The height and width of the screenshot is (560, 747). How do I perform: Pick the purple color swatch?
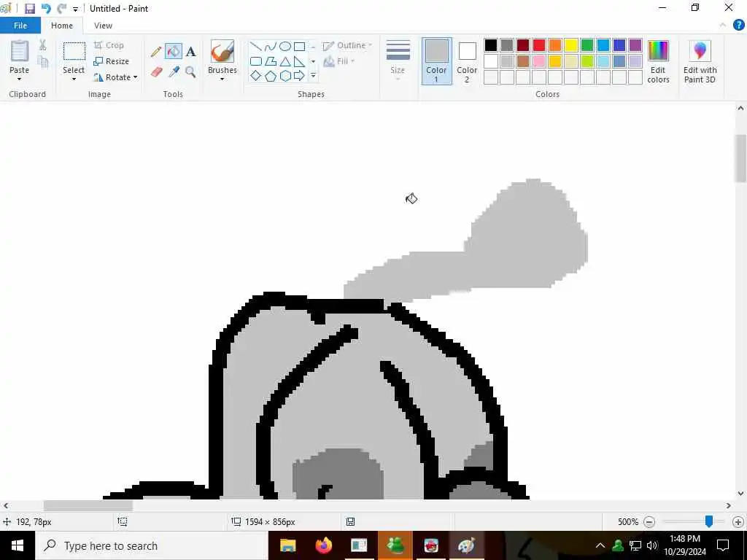635,45
